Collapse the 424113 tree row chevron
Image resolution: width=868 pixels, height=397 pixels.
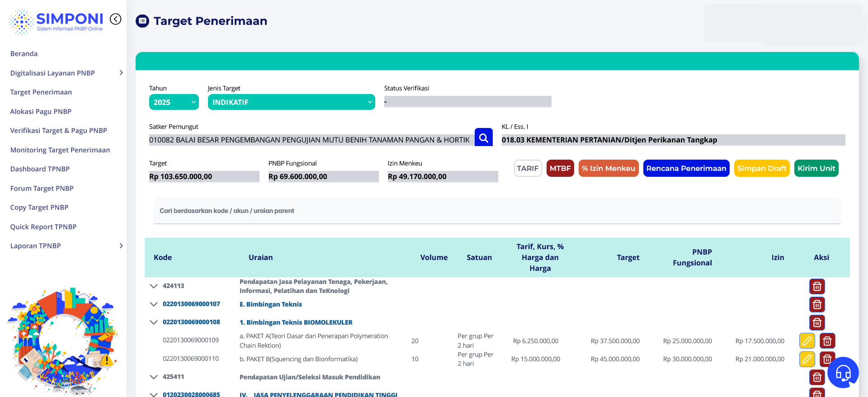tap(154, 286)
